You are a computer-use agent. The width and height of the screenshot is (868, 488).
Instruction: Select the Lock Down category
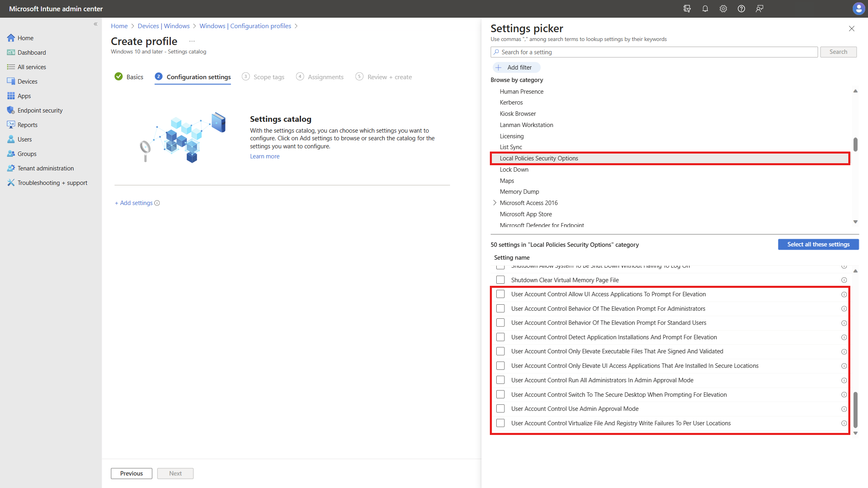pyautogui.click(x=514, y=170)
